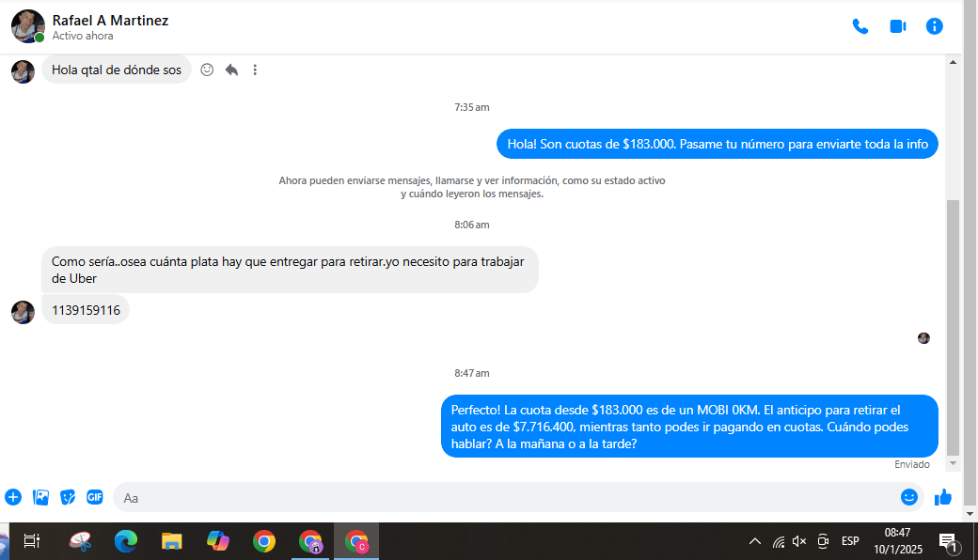Image resolution: width=978 pixels, height=560 pixels.
Task: Click Rafael's profile picture in the header
Action: 27,26
